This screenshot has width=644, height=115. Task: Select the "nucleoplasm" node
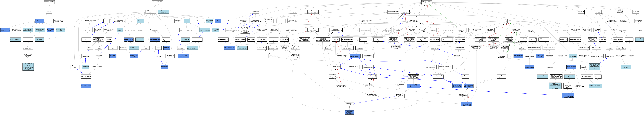click(x=85, y=67)
